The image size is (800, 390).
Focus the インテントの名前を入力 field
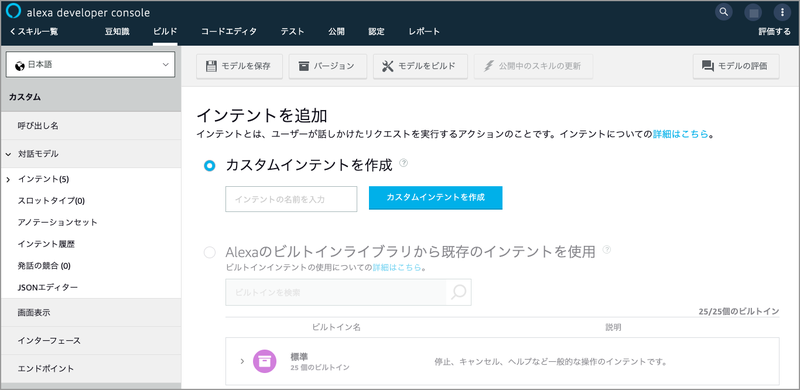pos(291,199)
